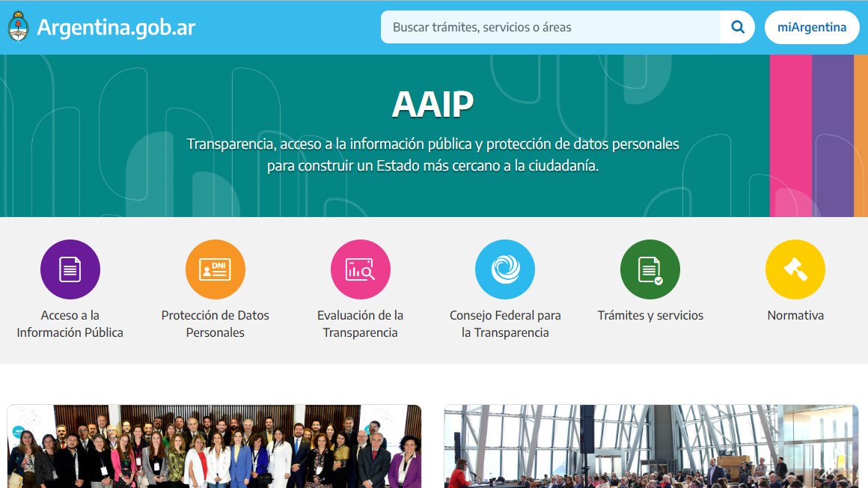868x488 pixels.
Task: Click the Argentina national coat of arms logo
Action: pos(18,27)
